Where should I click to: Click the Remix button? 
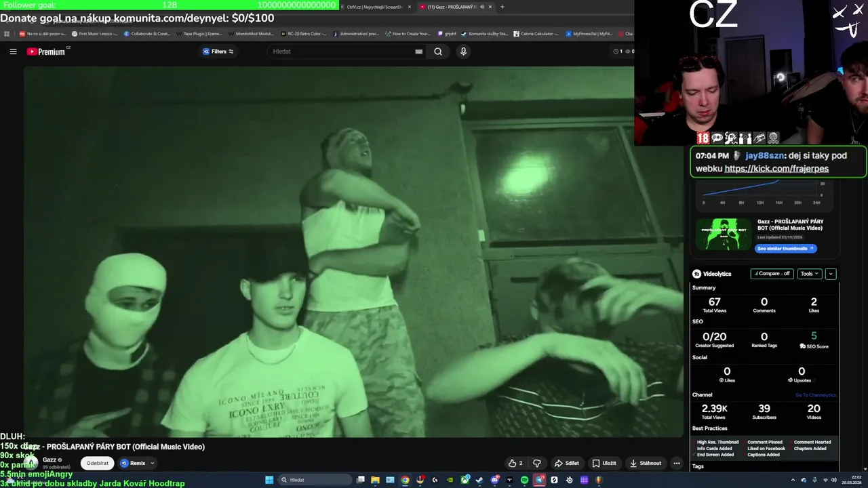[x=133, y=464]
